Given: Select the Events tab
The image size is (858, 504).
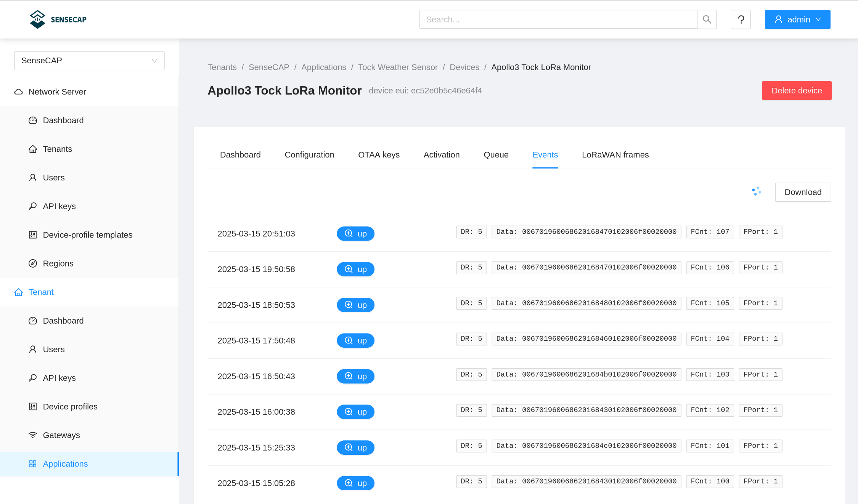Looking at the screenshot, I should [x=545, y=155].
